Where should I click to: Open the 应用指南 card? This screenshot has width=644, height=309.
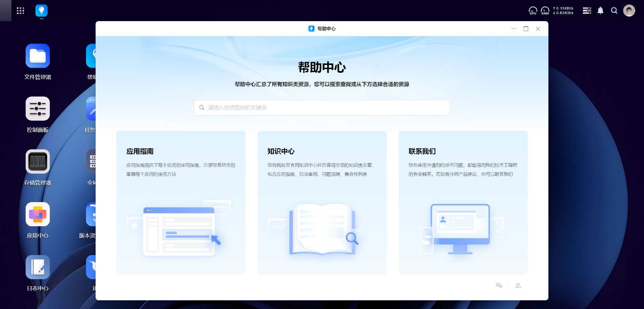click(x=181, y=202)
